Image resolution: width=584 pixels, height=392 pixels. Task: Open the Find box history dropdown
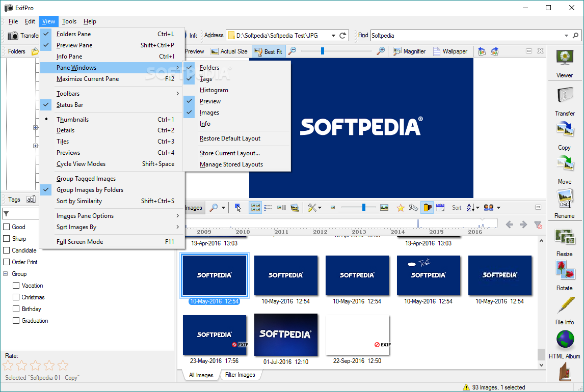click(x=566, y=35)
